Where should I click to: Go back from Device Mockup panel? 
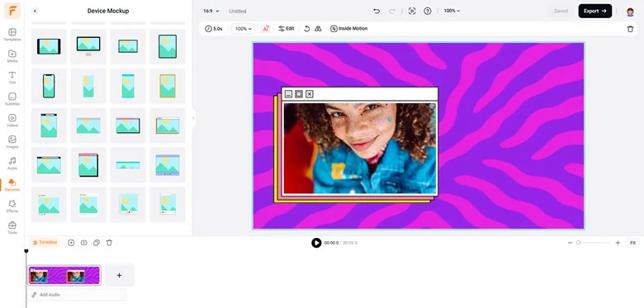(x=35, y=11)
